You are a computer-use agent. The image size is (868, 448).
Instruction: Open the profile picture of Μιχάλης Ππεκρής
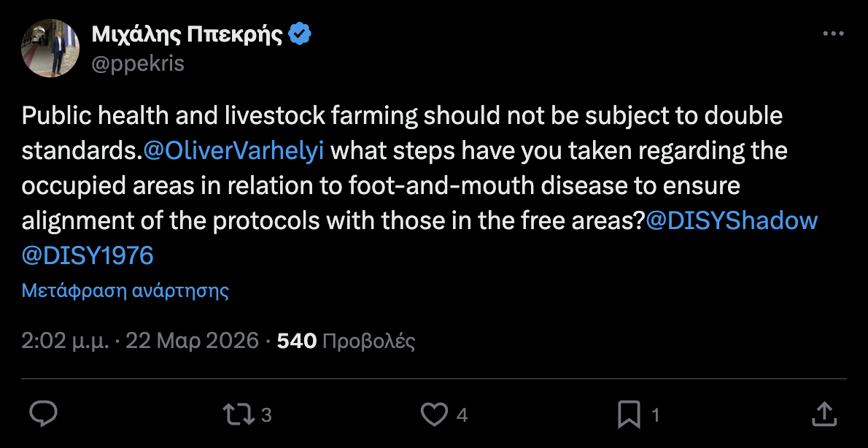(50, 48)
